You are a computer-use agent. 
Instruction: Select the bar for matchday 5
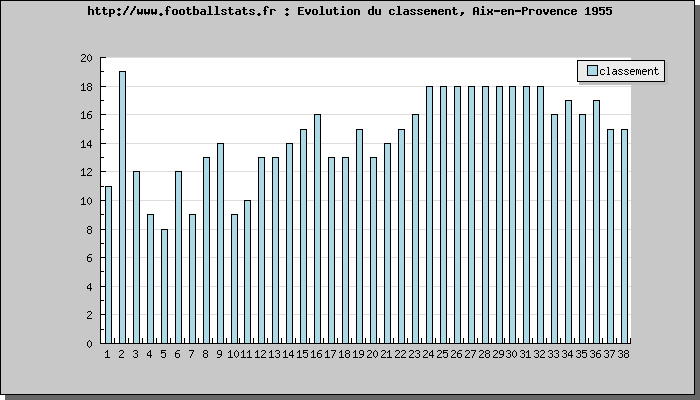pyautogui.click(x=164, y=286)
